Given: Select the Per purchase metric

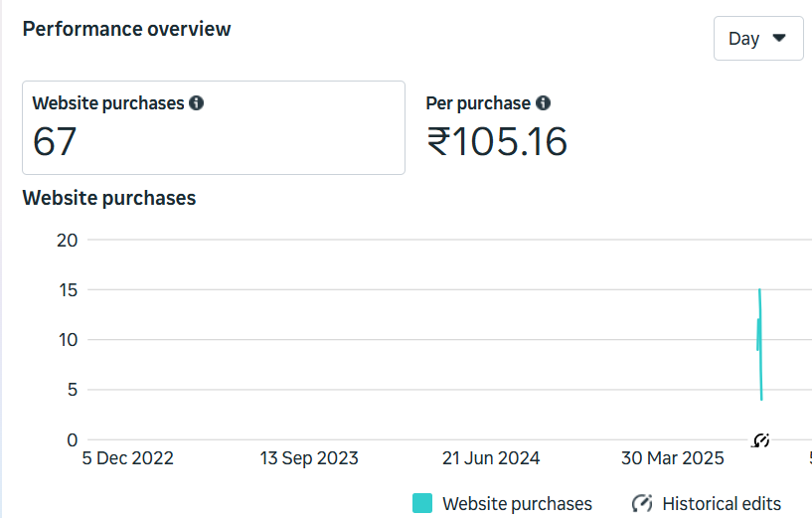Looking at the screenshot, I should [477, 103].
